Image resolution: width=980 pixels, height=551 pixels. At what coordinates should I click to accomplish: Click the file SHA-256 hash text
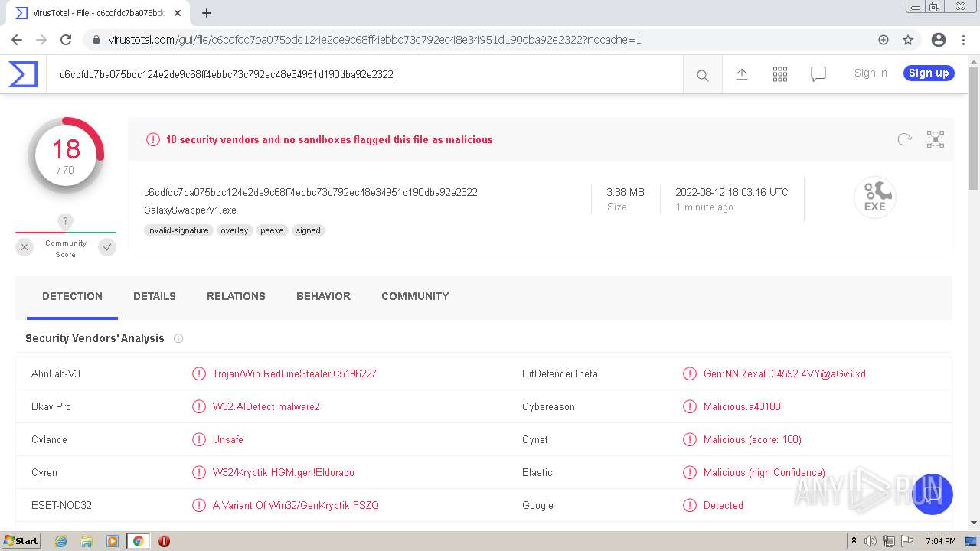311,192
